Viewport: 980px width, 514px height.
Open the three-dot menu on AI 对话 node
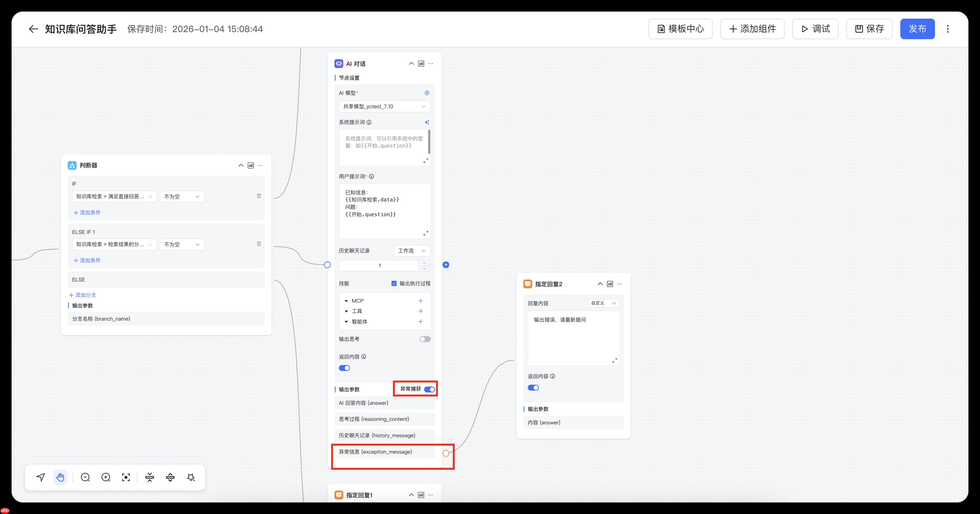point(430,64)
